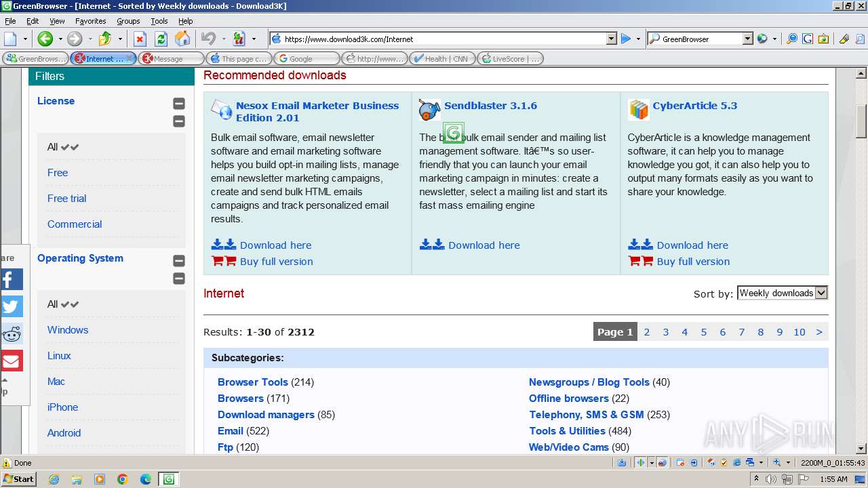Click Download here under Nesox Email Marketer

[275, 245]
